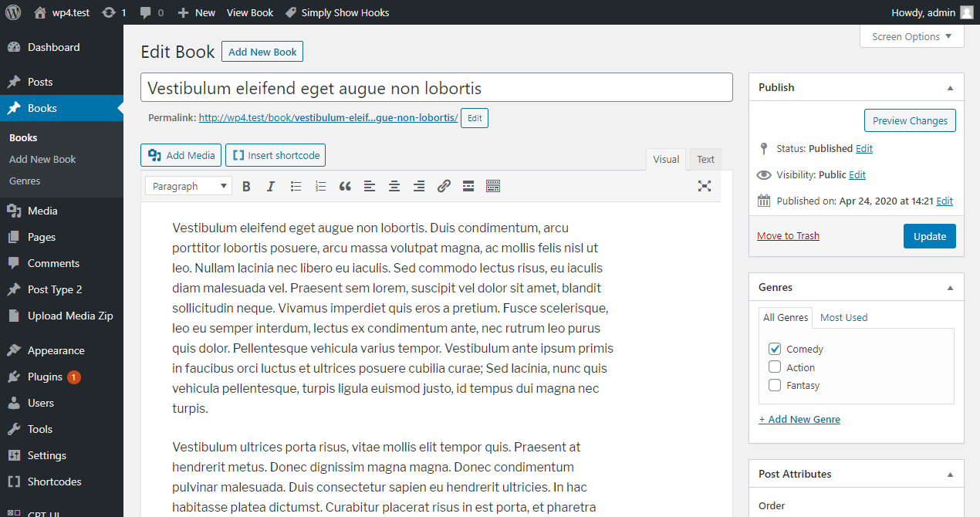Click Add New Book button beside heading
The image size is (980, 517).
(262, 52)
